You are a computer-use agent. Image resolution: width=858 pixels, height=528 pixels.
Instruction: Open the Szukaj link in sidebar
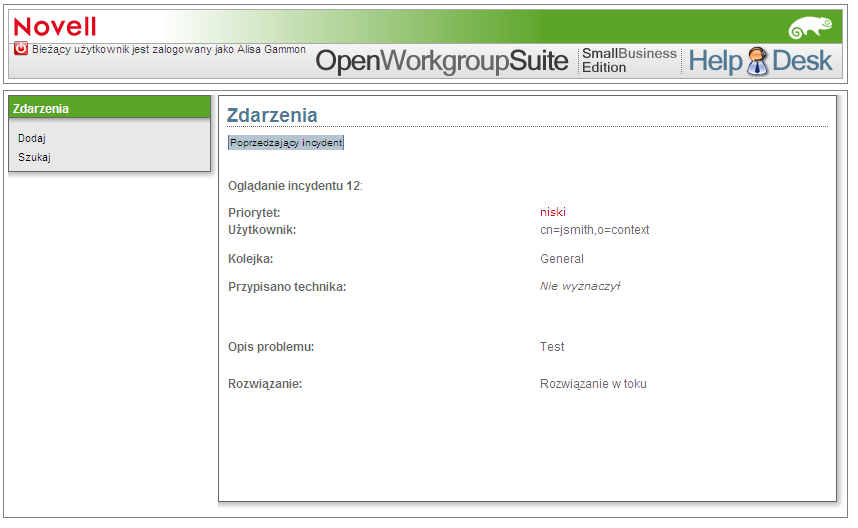point(34,158)
